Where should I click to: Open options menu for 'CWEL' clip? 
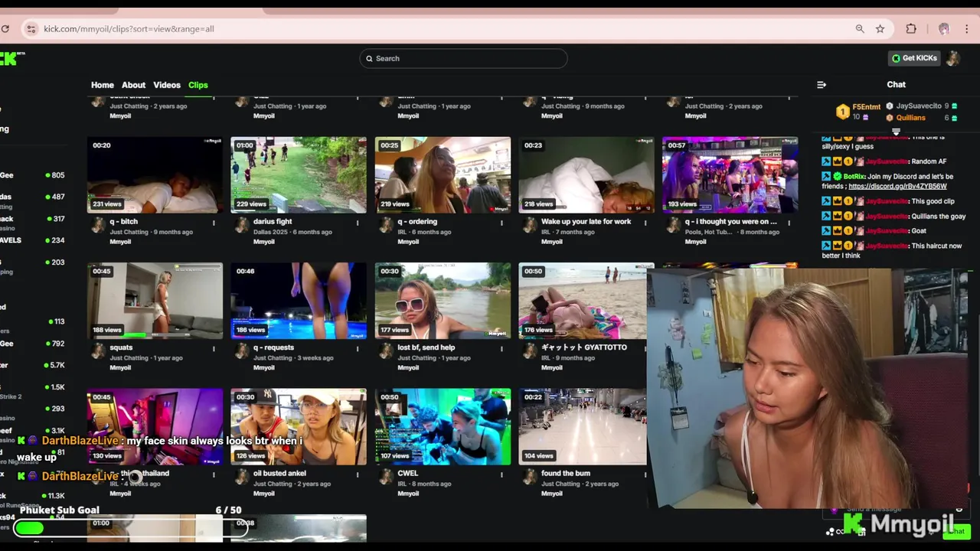501,474
